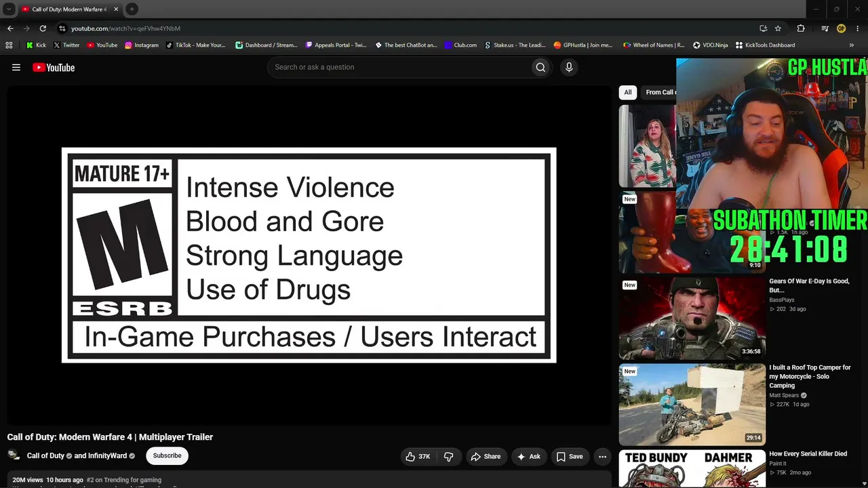Viewport: 868px width, 488px height.
Task: Open 'I built a Roof Top Camper' title
Action: click(x=810, y=376)
